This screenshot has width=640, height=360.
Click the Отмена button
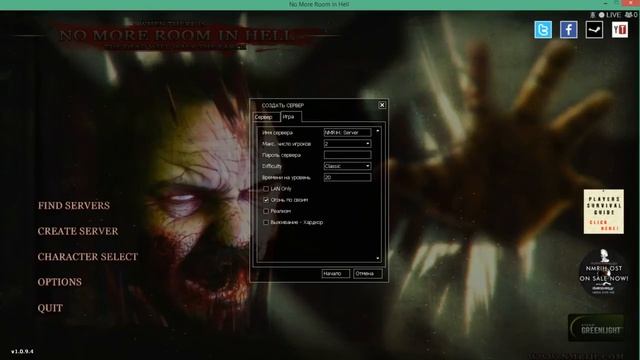[x=368, y=273]
